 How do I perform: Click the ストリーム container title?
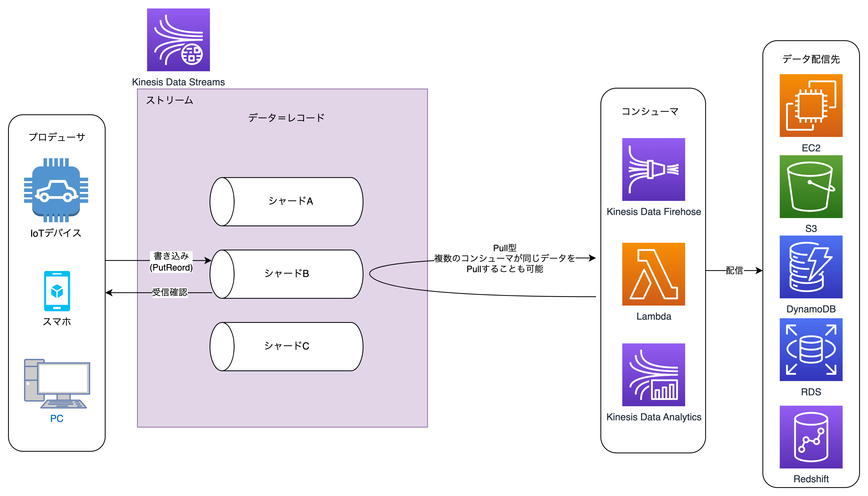point(169,100)
